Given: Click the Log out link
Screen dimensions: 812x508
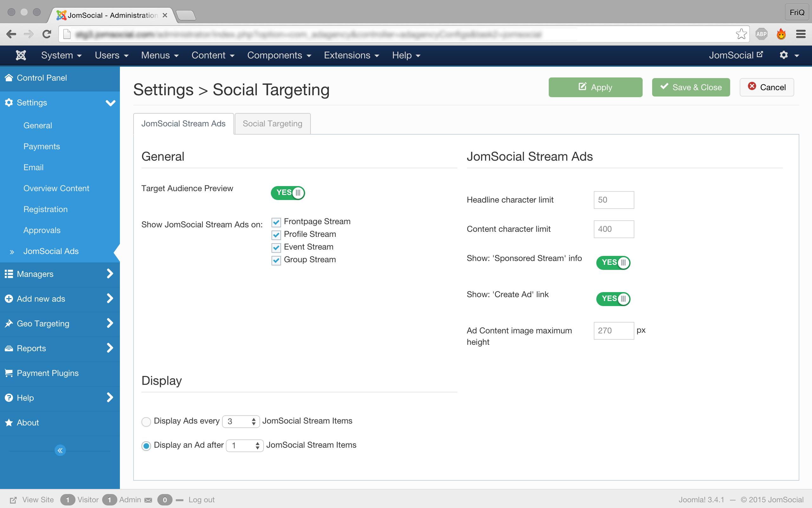Looking at the screenshot, I should (201, 500).
